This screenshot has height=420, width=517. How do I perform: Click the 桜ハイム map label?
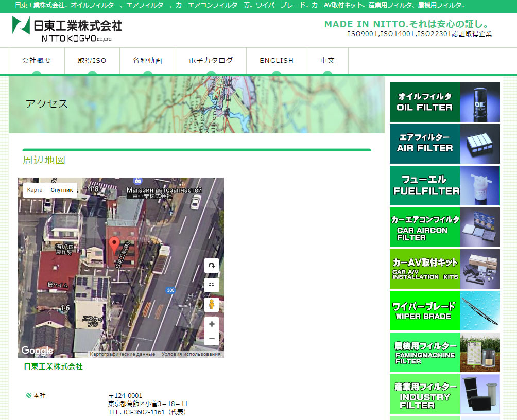(58, 285)
